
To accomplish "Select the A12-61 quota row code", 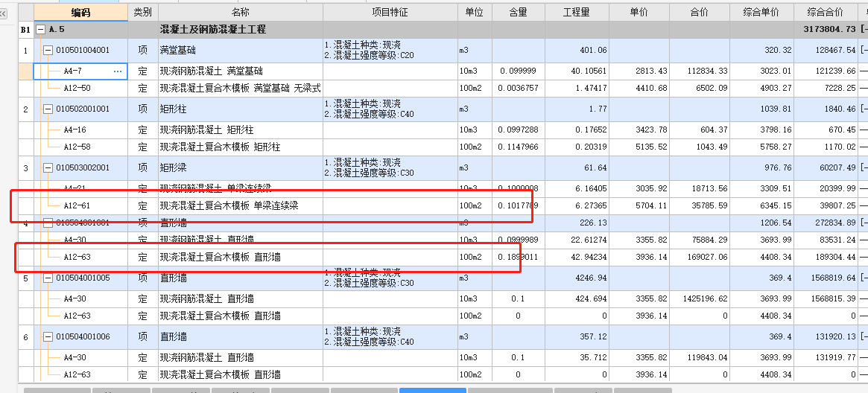I will tap(77, 205).
